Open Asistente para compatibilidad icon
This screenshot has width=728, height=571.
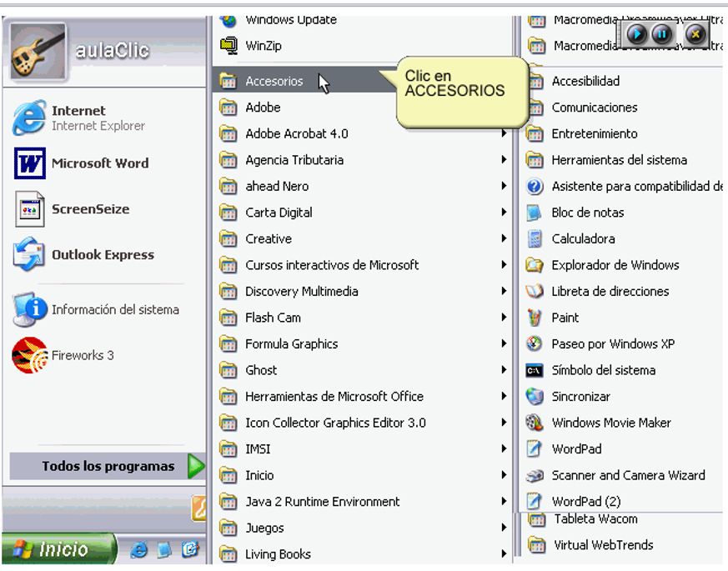(535, 186)
